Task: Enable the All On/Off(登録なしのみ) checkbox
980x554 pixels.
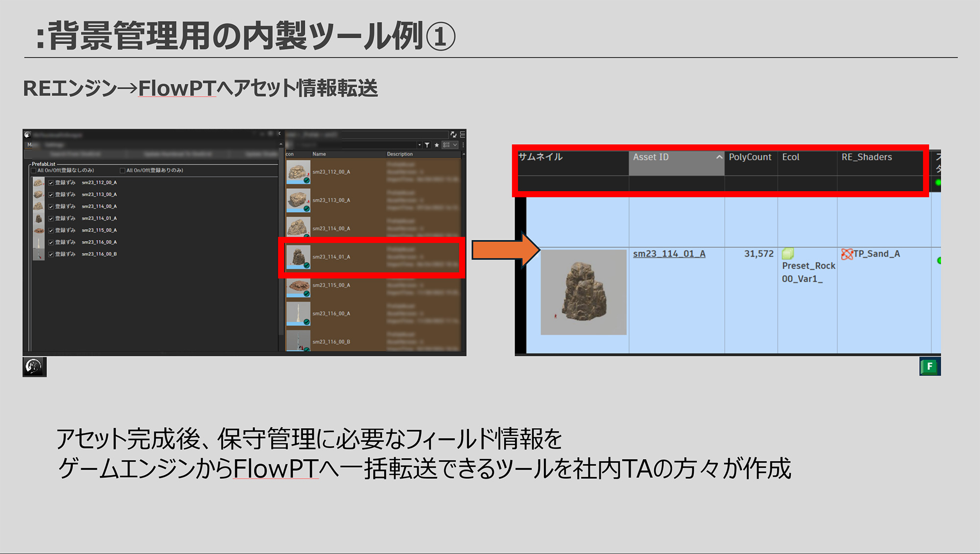Action: [33, 170]
